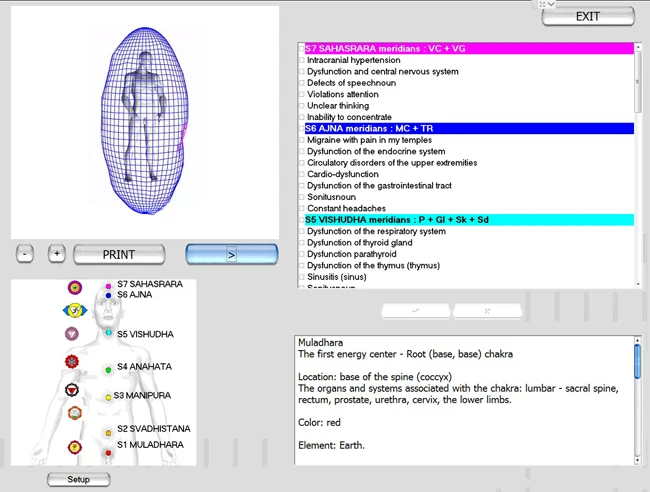
Task: Check the Defects of speechnoun checkbox
Action: coord(302,83)
